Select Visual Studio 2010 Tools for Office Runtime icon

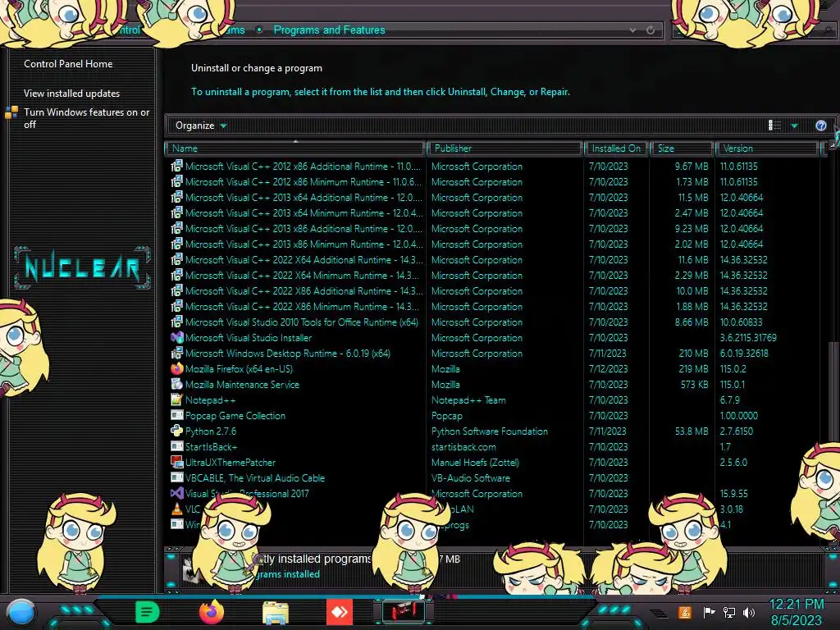point(177,322)
